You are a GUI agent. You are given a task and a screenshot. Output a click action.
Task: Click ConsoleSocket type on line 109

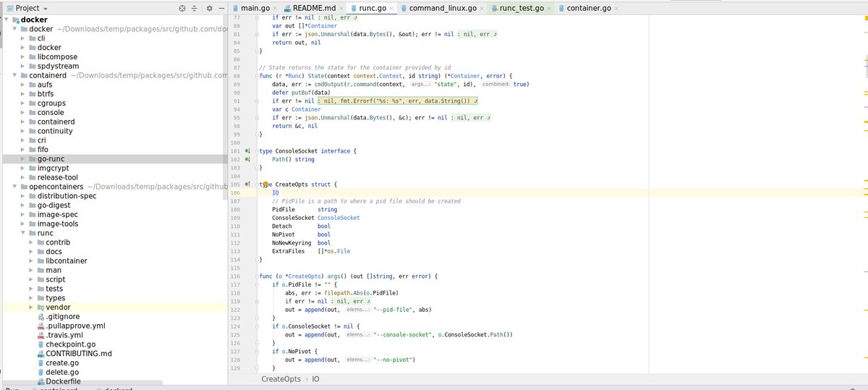[x=339, y=218]
